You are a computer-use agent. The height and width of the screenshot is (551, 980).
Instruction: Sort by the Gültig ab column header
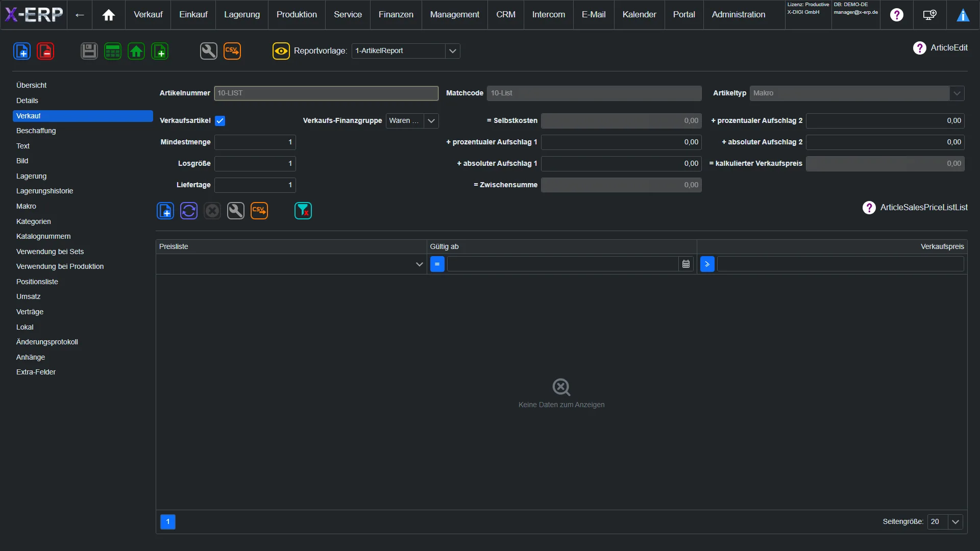tap(561, 247)
